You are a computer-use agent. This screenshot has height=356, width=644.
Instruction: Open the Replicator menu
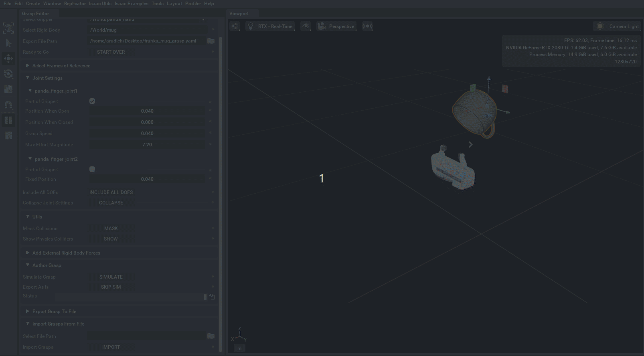click(75, 4)
